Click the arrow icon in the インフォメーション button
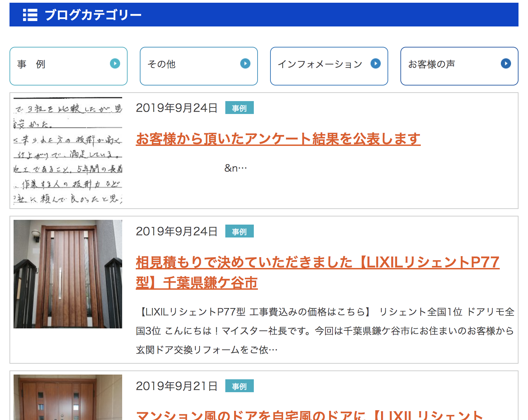The height and width of the screenshot is (420, 528). [376, 63]
